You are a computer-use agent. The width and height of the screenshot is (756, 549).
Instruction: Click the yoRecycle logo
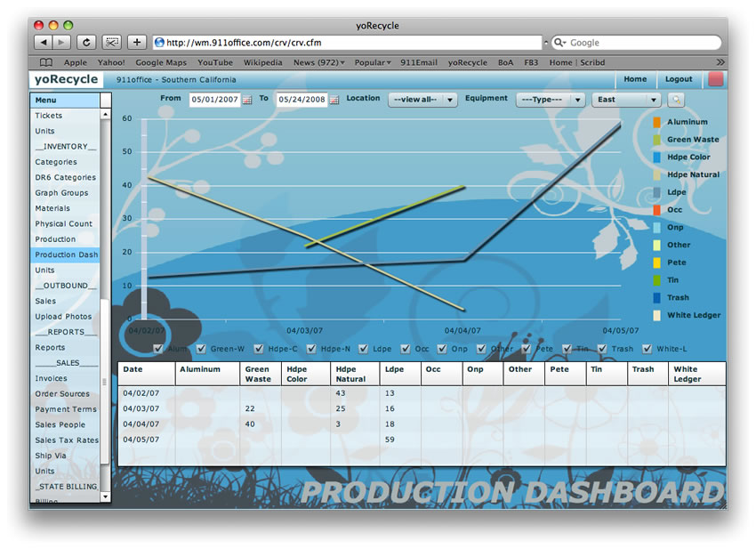[x=66, y=79]
